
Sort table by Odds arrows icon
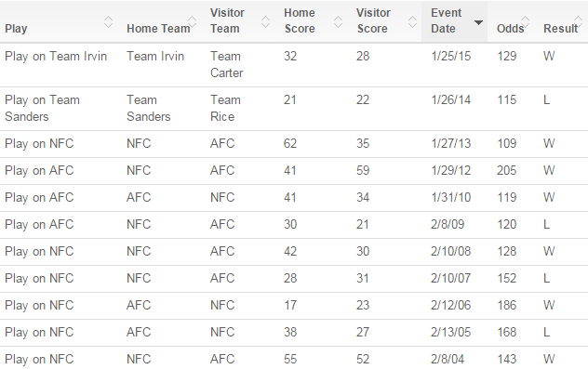[525, 22]
